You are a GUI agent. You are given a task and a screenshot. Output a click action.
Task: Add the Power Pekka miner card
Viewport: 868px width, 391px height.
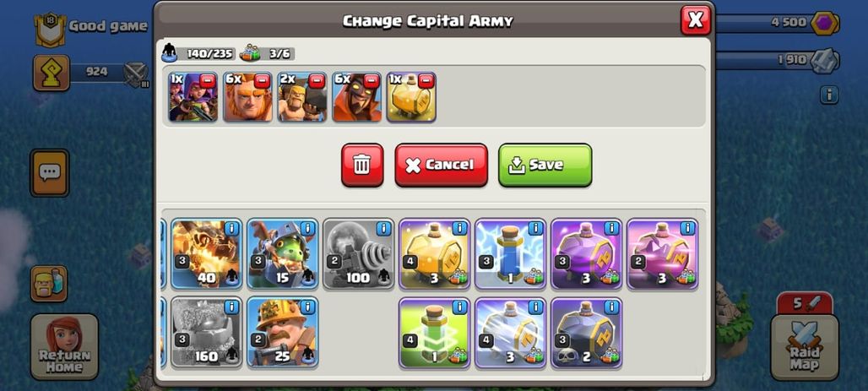pos(282,333)
